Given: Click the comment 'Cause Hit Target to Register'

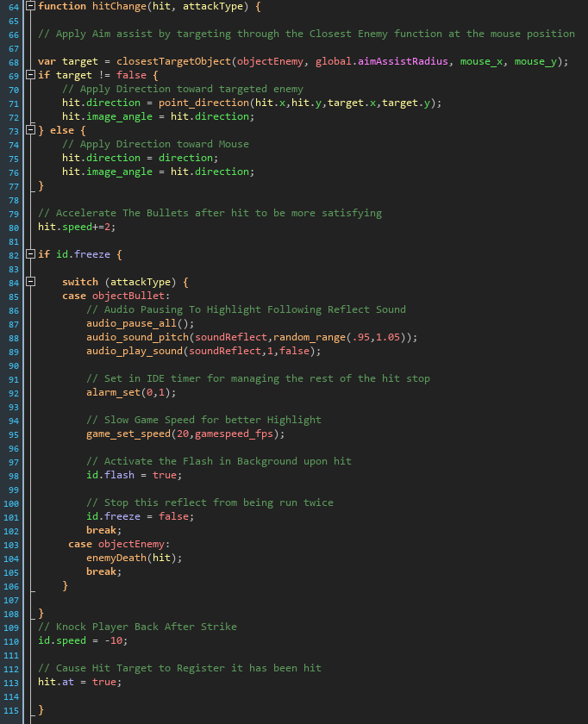Looking at the screenshot, I should 179,668.
